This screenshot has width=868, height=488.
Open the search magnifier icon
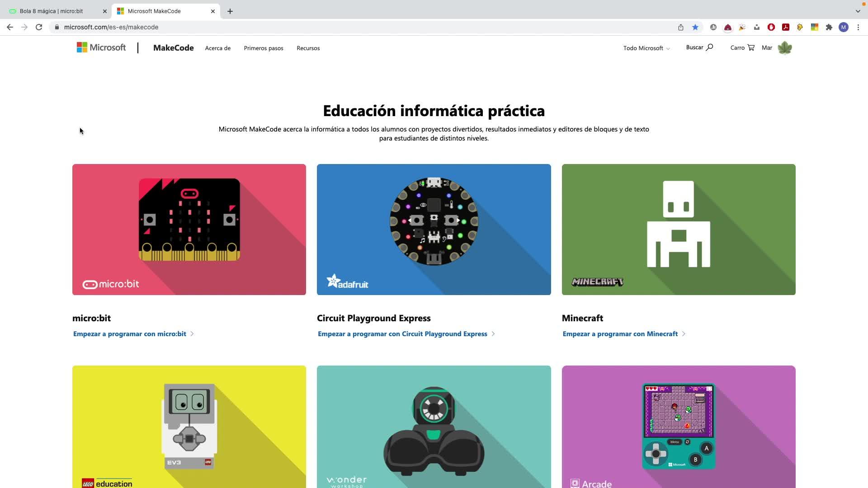pyautogui.click(x=709, y=47)
